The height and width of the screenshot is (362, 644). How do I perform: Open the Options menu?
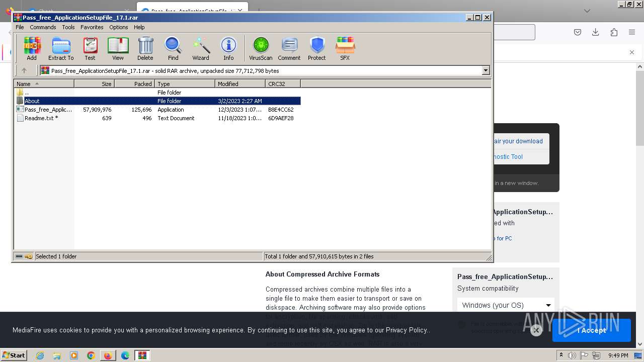[119, 27]
